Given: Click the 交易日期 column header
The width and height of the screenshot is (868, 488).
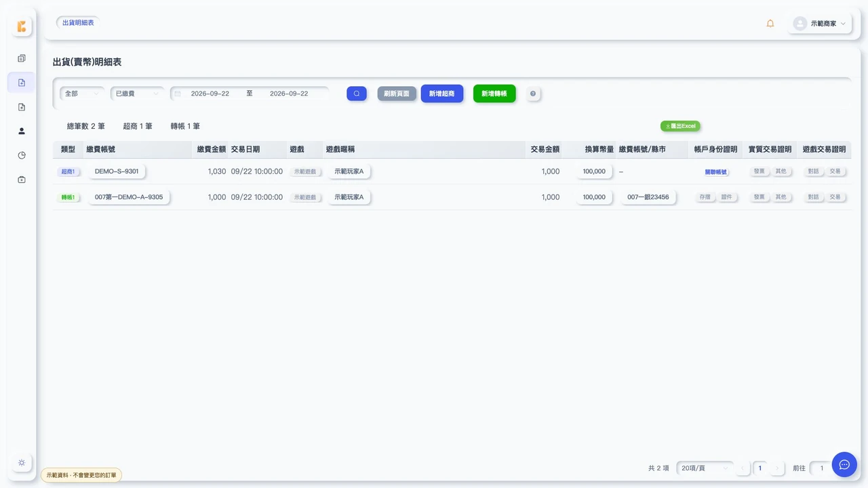Looking at the screenshot, I should click(x=245, y=149).
